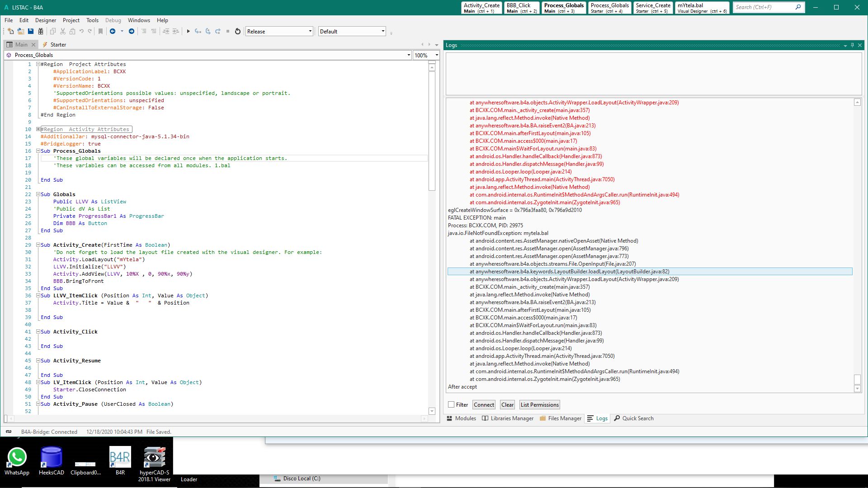Collapse the Sub Globals code block
868x488 pixels.
[38, 194]
